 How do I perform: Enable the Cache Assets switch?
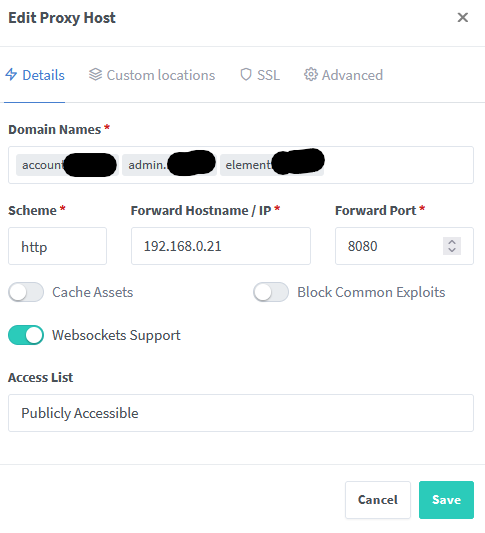[x=26, y=292]
